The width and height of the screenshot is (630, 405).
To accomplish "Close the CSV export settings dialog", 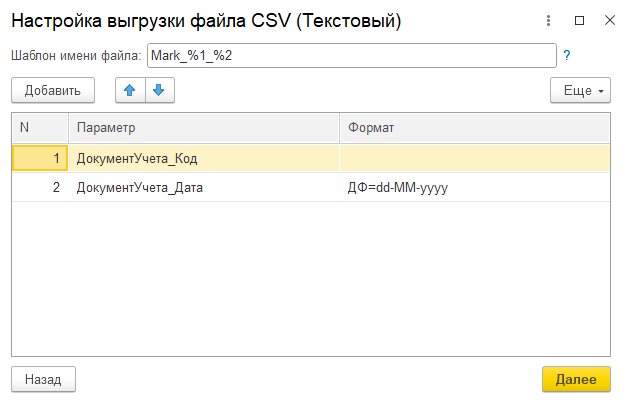I will point(609,20).
